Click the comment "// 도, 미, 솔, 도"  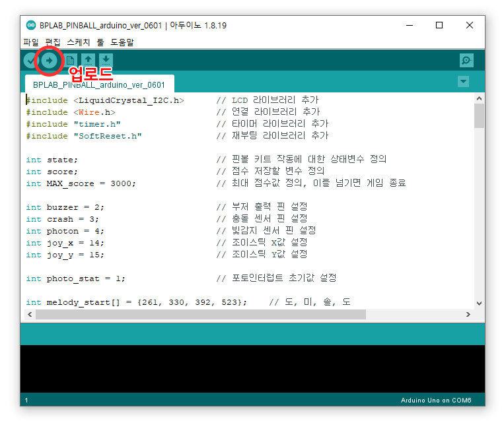310,302
